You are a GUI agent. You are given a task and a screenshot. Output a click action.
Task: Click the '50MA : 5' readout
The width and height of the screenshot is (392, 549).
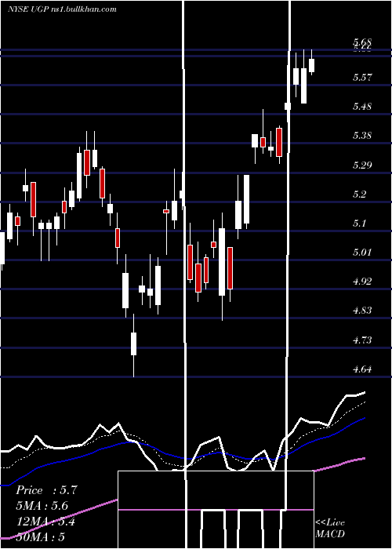tap(40, 537)
